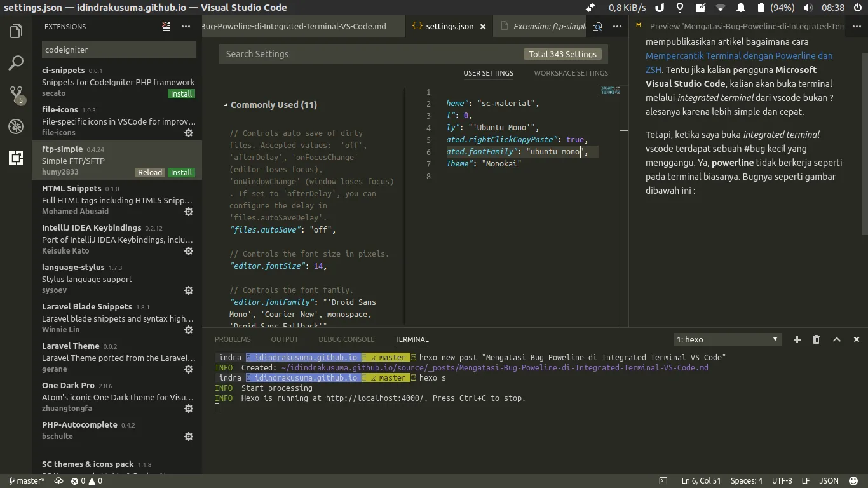
Task: Focus the Search Settings input field
Action: (x=374, y=54)
